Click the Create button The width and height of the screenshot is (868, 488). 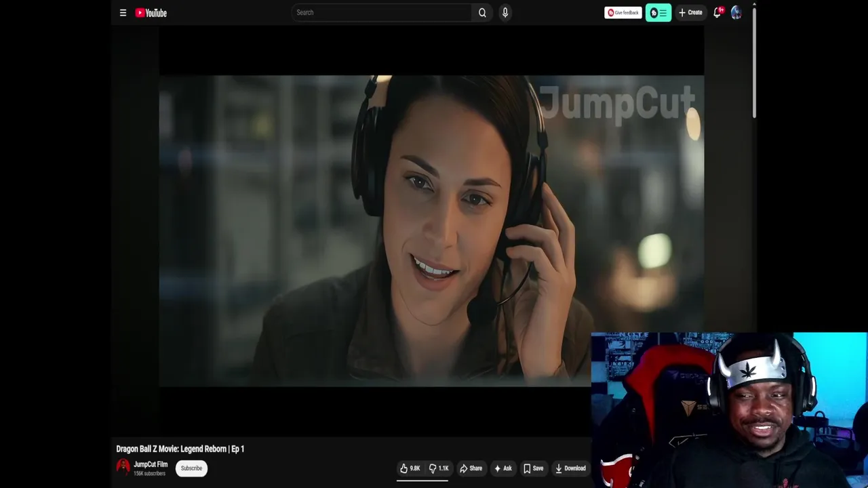690,12
